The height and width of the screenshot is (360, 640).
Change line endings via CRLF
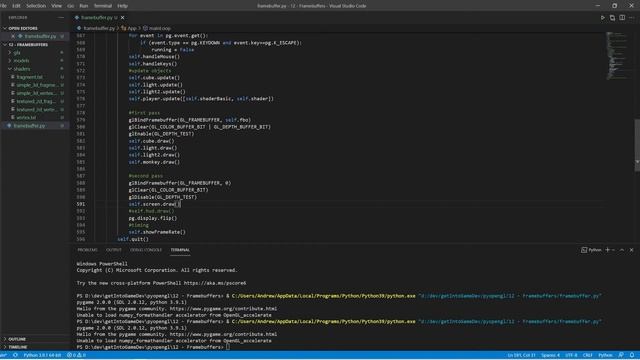pyautogui.click(x=587, y=355)
